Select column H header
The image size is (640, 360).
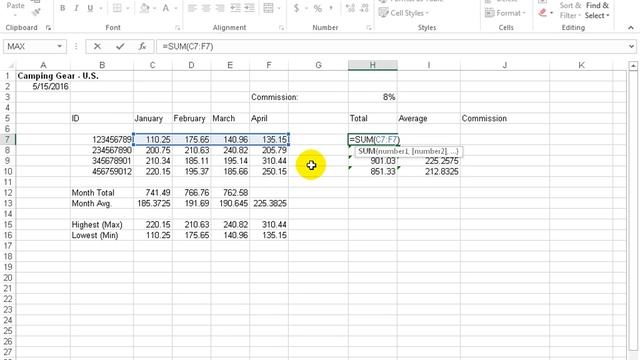(373, 65)
